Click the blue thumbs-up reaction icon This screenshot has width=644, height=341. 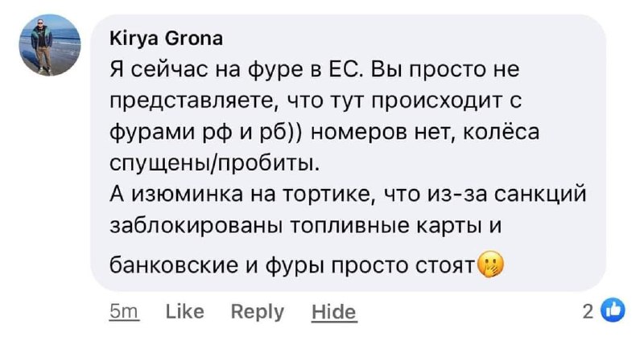[x=613, y=310]
